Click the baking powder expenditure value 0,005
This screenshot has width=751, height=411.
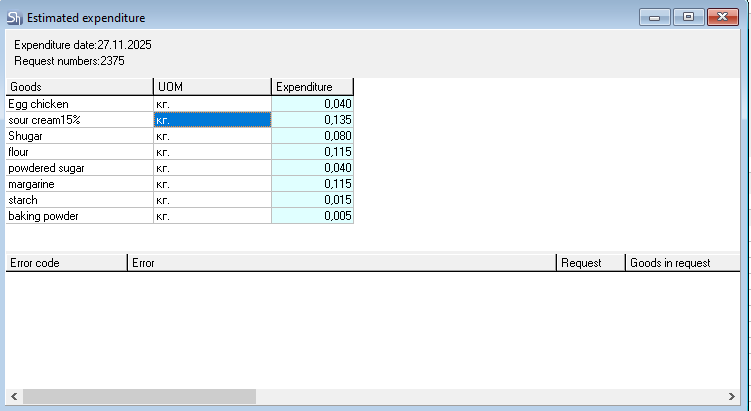coord(312,216)
